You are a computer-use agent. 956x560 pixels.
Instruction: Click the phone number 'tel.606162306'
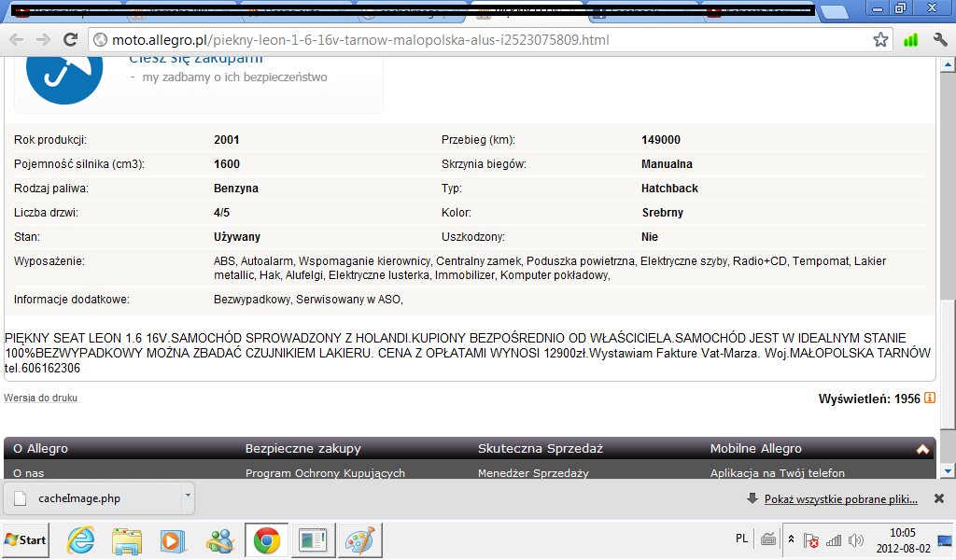(x=42, y=369)
